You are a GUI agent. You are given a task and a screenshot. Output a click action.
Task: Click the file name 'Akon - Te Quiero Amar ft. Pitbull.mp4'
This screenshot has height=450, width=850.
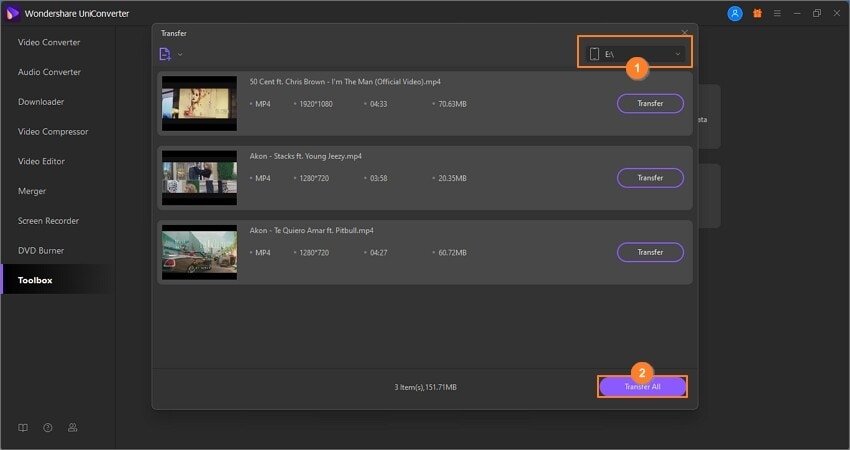312,230
